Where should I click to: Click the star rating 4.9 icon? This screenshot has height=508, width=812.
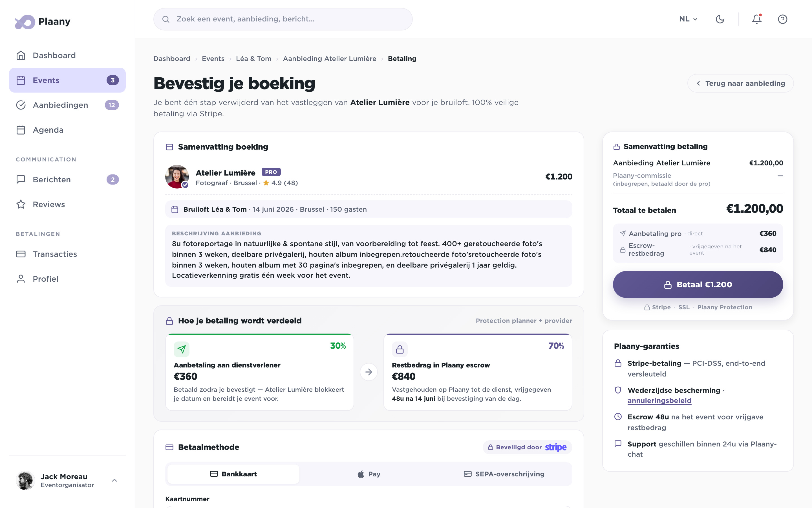pyautogui.click(x=266, y=183)
